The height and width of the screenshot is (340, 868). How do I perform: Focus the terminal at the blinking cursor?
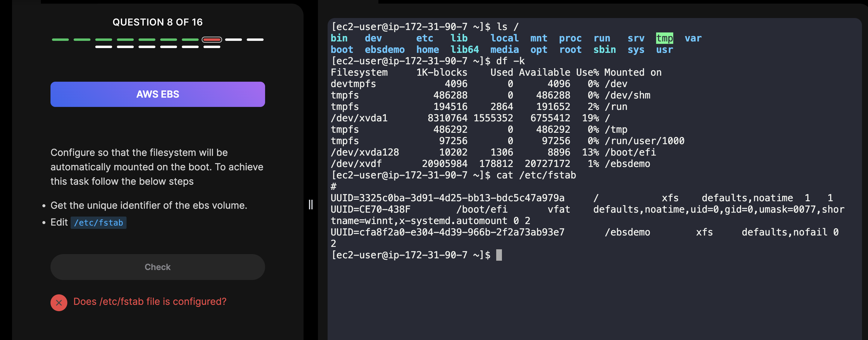pyautogui.click(x=499, y=255)
